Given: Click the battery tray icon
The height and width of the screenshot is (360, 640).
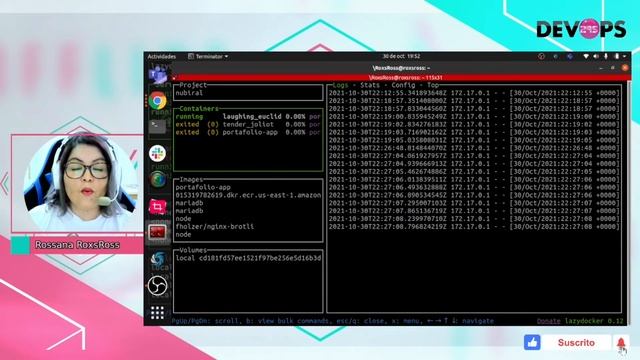Looking at the screenshot, I should [x=617, y=56].
